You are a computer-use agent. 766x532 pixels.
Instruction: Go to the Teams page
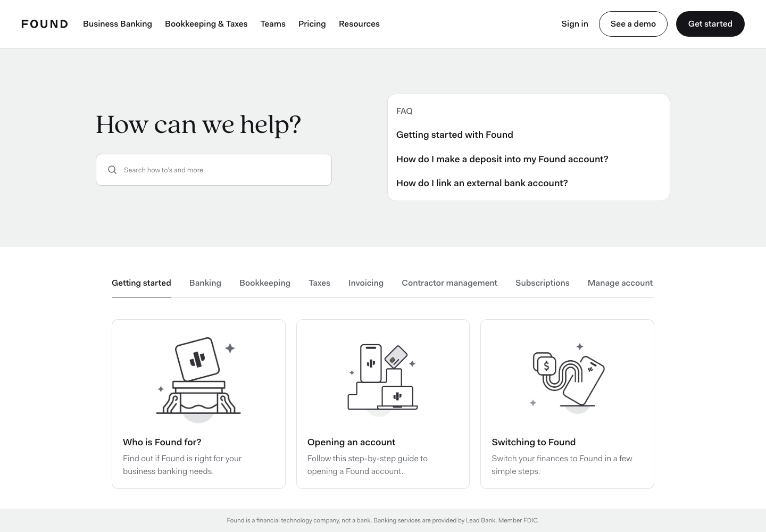pos(273,24)
